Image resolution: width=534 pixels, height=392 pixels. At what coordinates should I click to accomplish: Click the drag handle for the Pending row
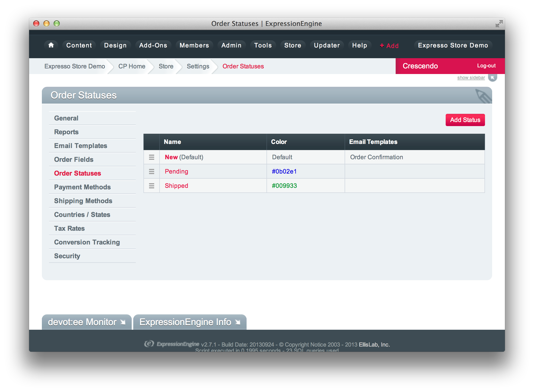[x=152, y=171]
